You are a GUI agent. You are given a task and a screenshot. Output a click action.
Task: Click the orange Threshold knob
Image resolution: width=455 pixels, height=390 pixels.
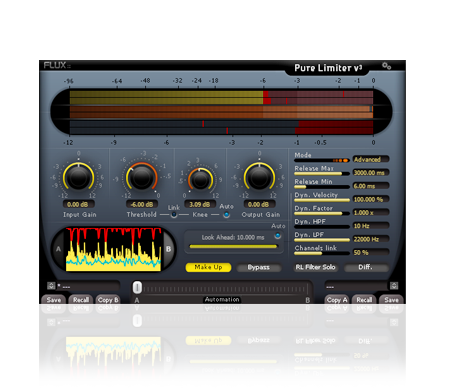(x=141, y=177)
